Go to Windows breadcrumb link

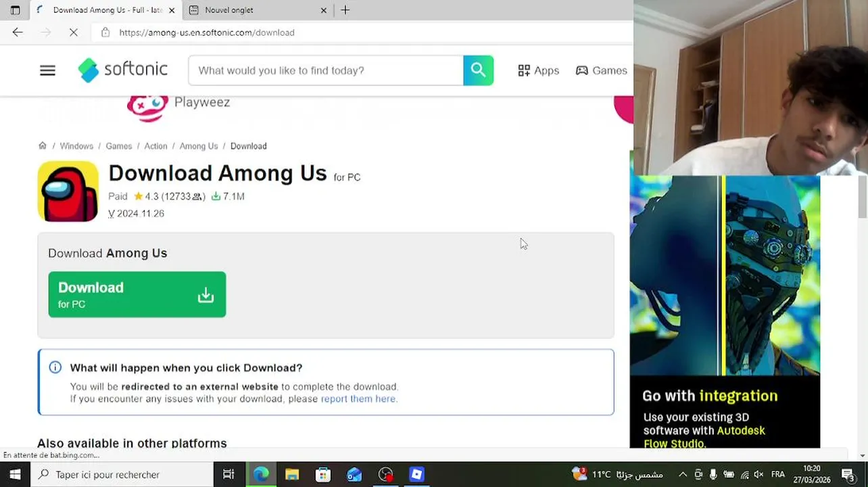tap(76, 146)
